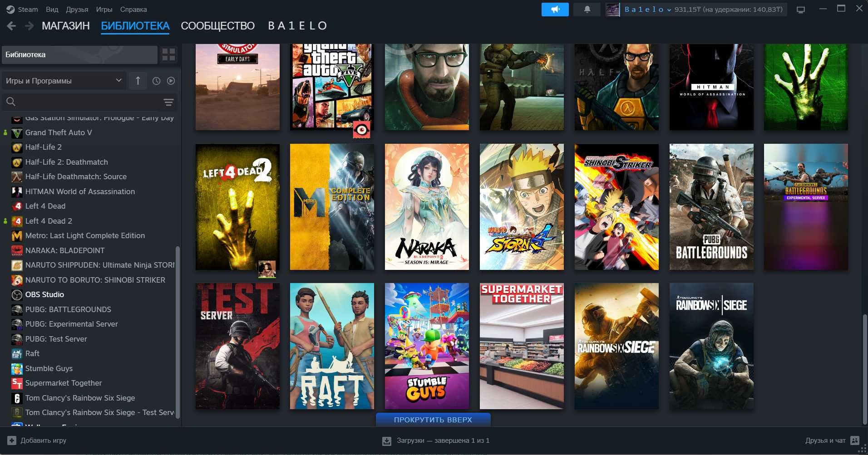The height and width of the screenshot is (455, 868).
Task: Click the library search field
Action: [x=90, y=102]
